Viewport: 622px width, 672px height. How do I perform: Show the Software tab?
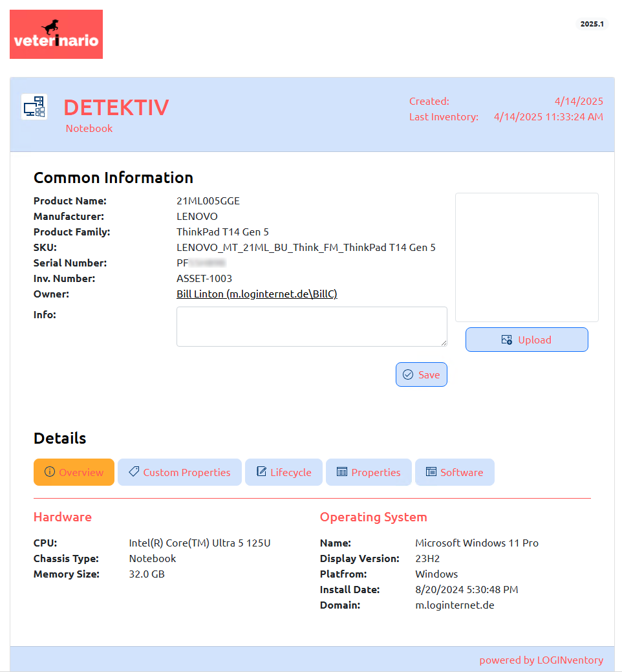(x=455, y=472)
